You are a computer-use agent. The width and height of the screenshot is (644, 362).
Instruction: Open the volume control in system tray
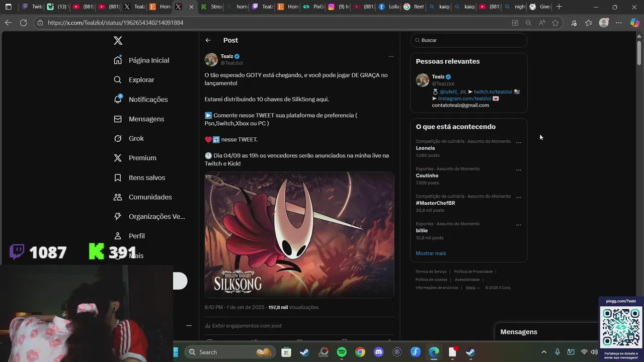pos(594,352)
